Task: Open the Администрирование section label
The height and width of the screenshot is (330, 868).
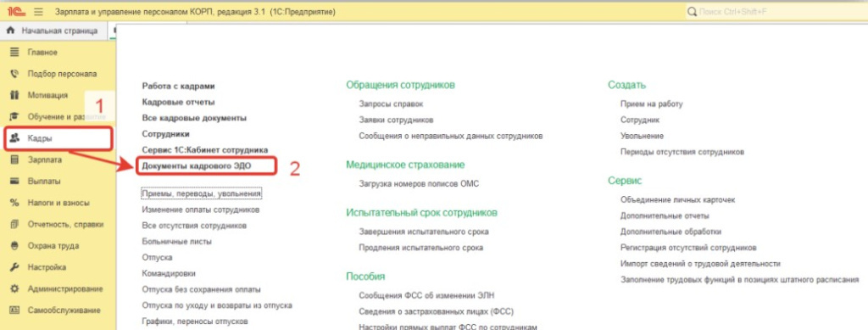Action: [x=65, y=289]
